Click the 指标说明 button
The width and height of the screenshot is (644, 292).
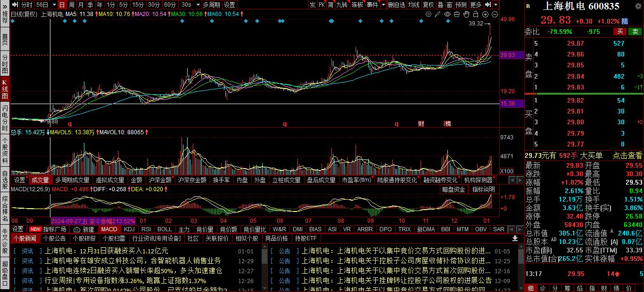[484, 189]
